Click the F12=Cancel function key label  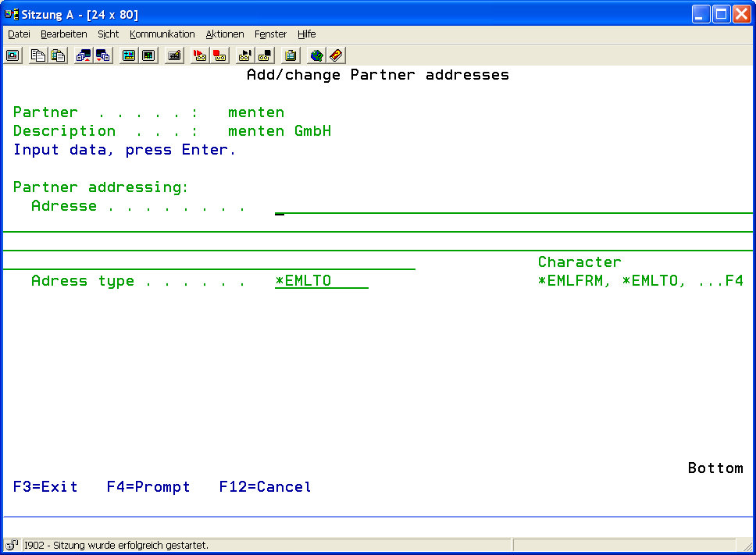pos(265,487)
